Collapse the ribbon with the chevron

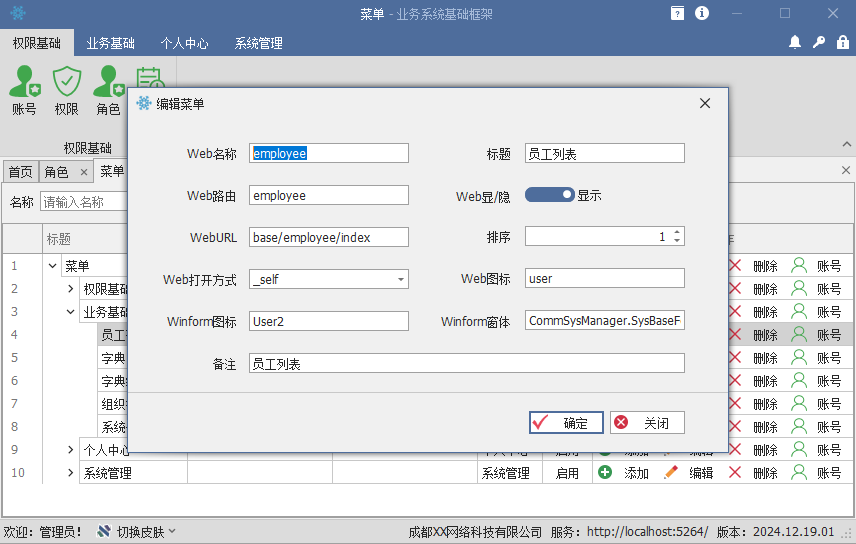coord(847,144)
